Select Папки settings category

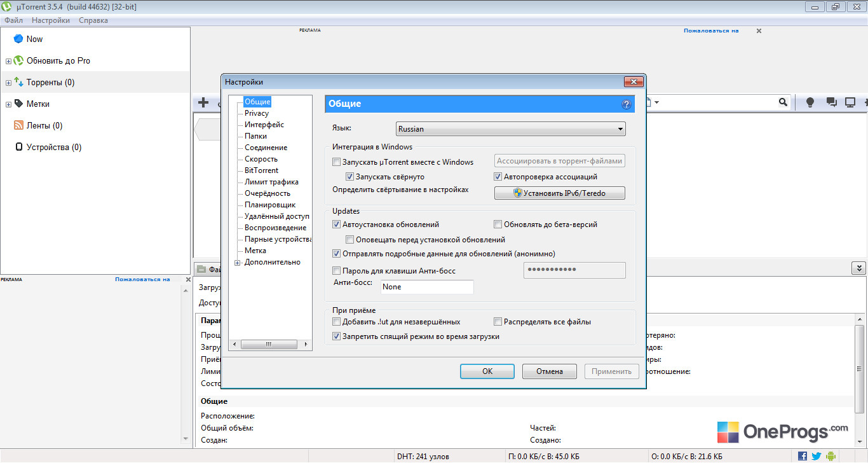(255, 136)
